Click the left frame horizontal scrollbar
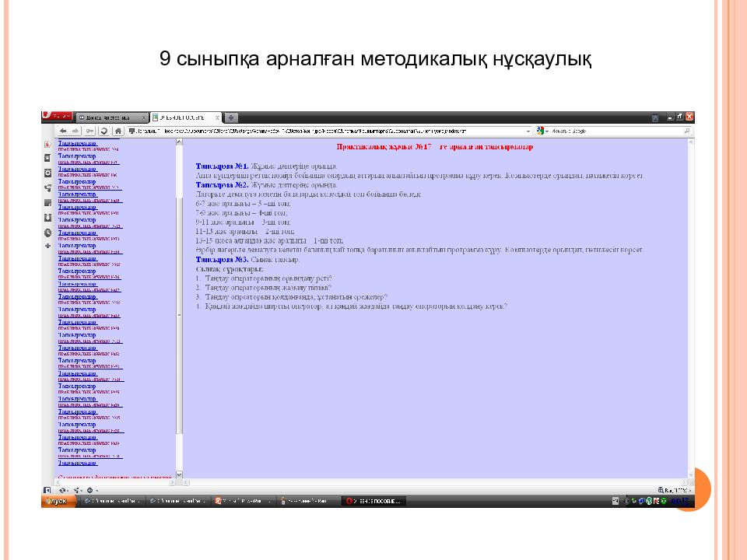 [x=115, y=482]
